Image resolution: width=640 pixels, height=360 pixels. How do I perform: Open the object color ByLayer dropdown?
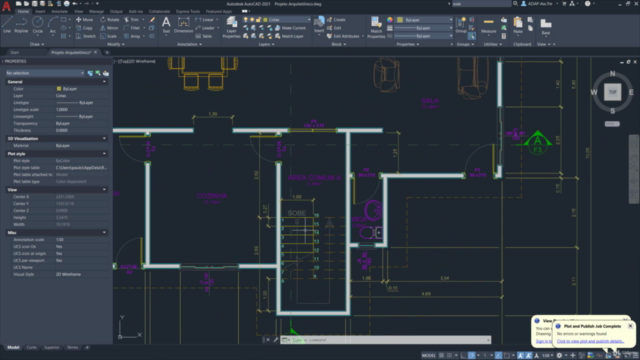point(424,20)
